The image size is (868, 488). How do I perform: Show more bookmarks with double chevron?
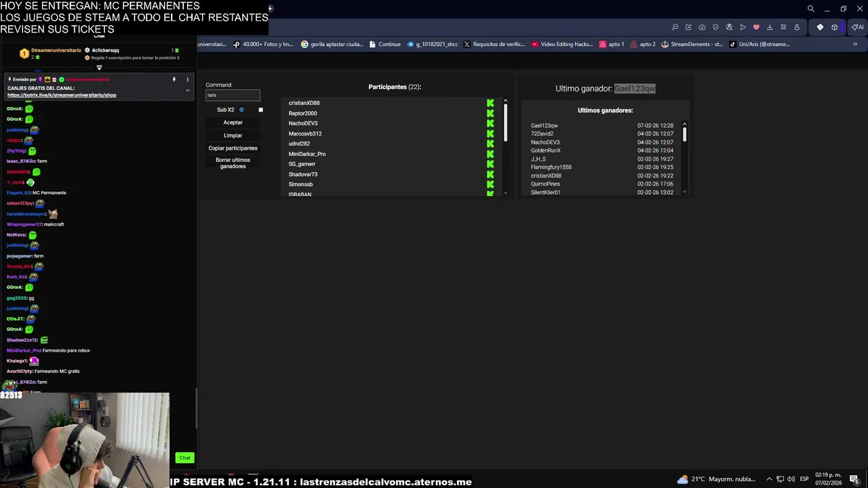pos(854,44)
